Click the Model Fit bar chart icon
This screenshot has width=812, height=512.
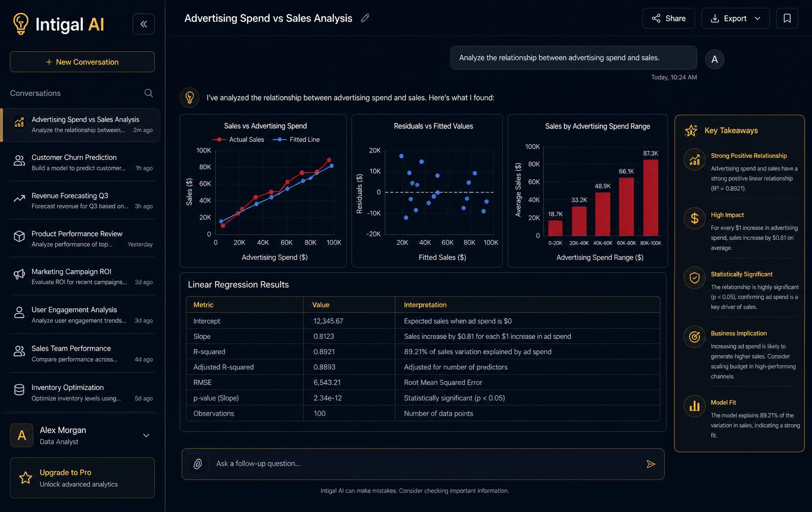pyautogui.click(x=694, y=406)
